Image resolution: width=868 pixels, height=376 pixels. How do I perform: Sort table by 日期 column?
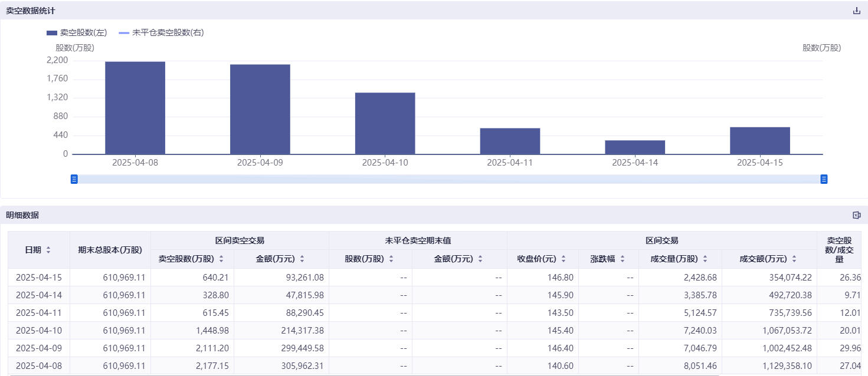coord(48,250)
